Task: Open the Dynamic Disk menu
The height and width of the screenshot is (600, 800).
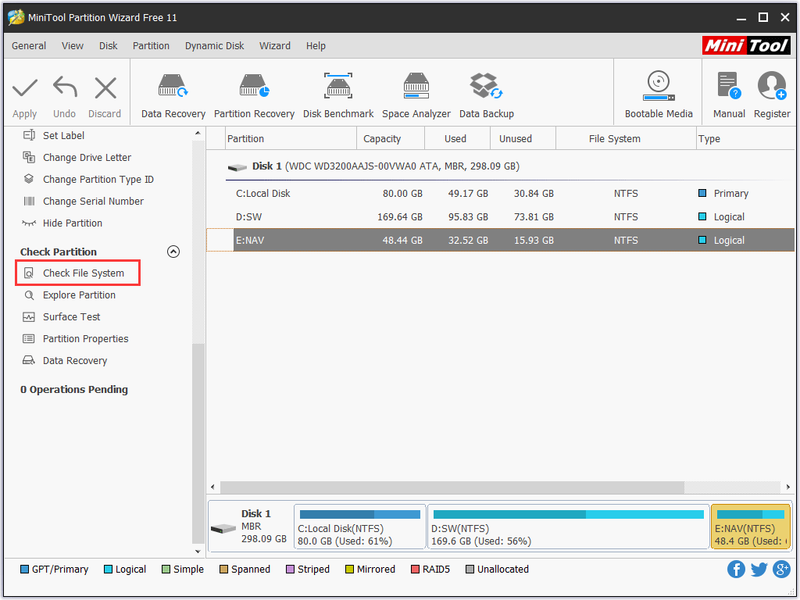Action: [x=214, y=46]
